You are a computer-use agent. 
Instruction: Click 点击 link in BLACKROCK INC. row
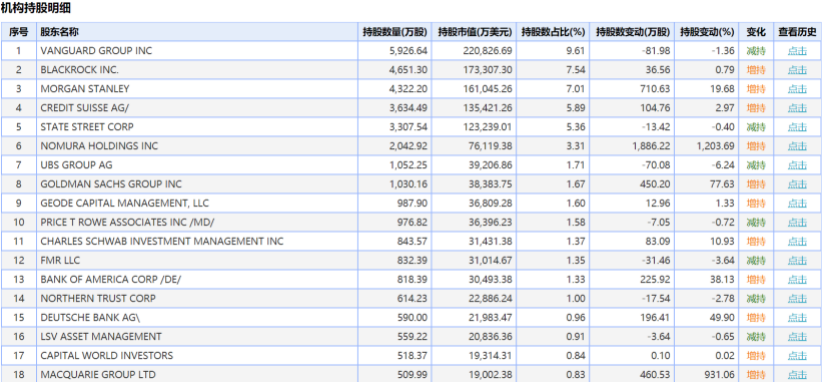click(x=797, y=70)
